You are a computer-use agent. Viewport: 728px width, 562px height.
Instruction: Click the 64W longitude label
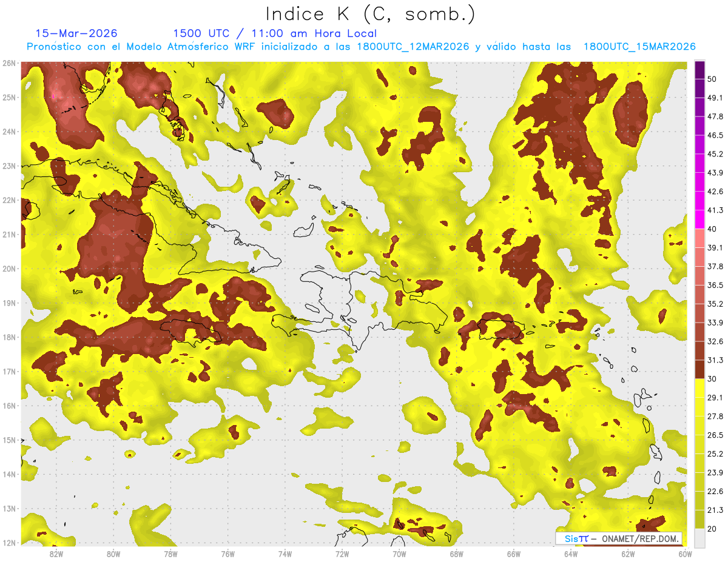click(x=571, y=554)
